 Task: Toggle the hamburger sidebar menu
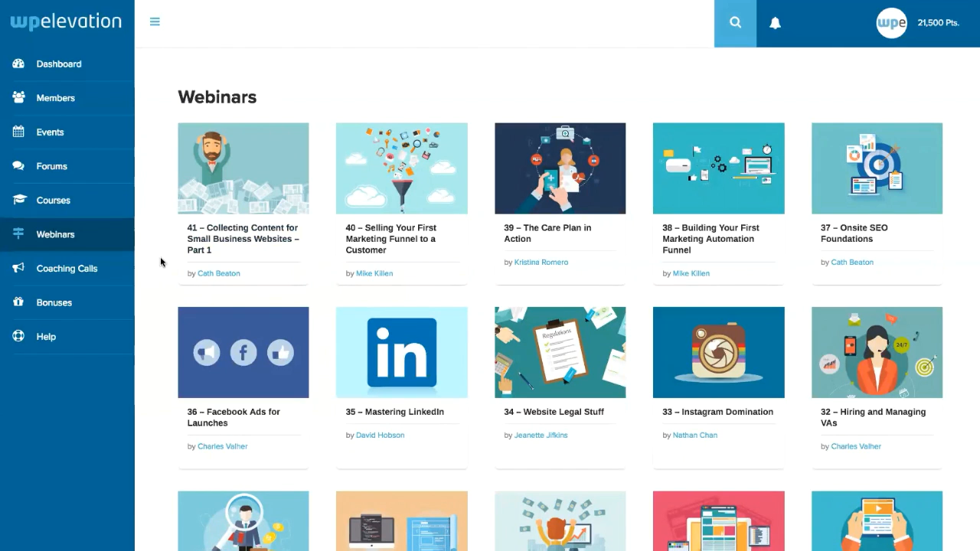click(155, 21)
